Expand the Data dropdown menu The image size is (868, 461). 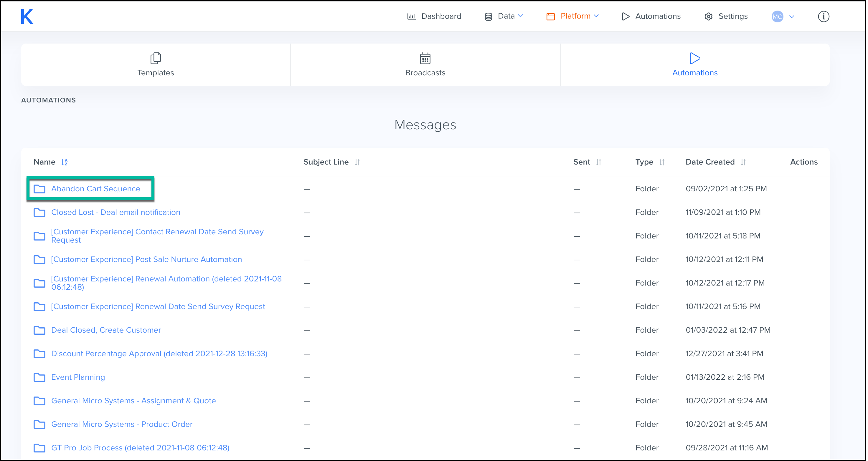[x=504, y=16]
